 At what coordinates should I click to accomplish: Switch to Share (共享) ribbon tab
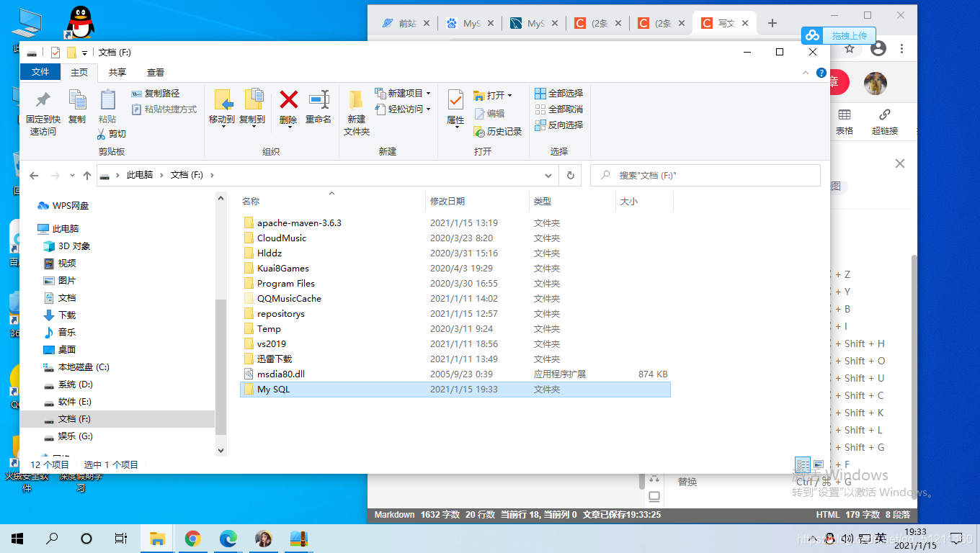(117, 73)
